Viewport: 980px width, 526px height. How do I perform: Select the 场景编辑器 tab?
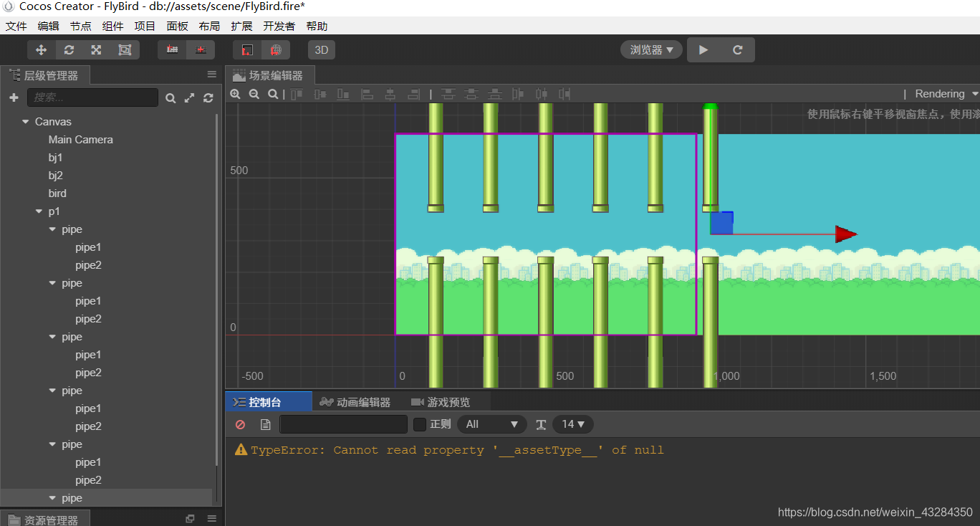click(269, 75)
